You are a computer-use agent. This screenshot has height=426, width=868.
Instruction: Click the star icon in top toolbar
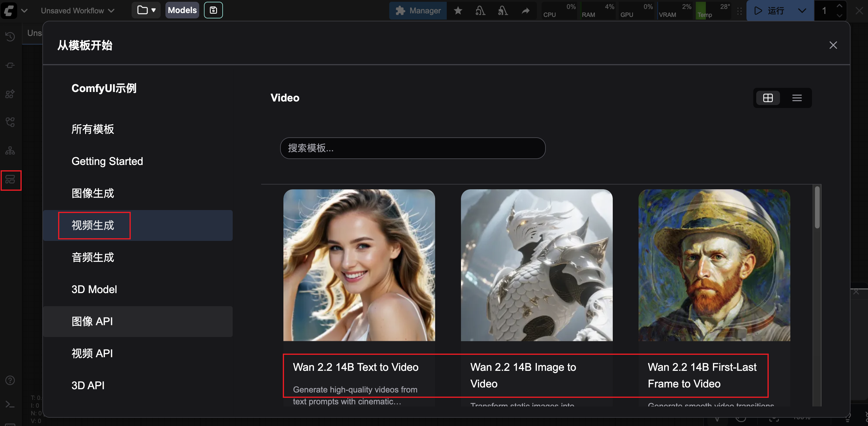click(x=458, y=11)
